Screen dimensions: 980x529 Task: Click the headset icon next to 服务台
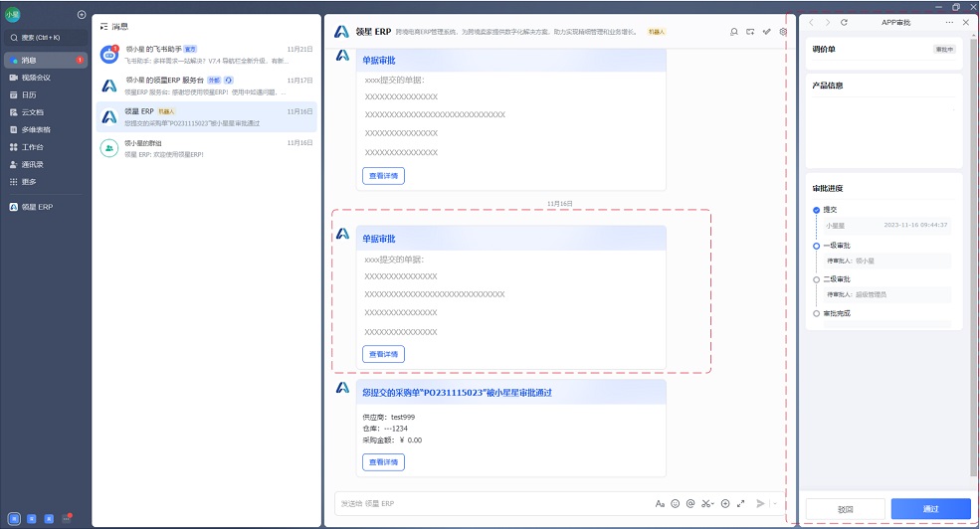229,80
